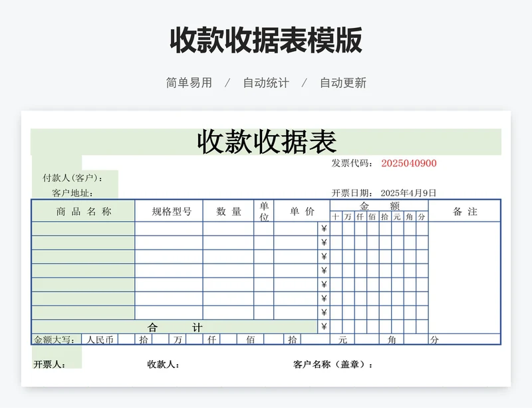This screenshot has height=408, width=532.
Task: Click the 元 digit header under 金额
Action: pos(397,217)
